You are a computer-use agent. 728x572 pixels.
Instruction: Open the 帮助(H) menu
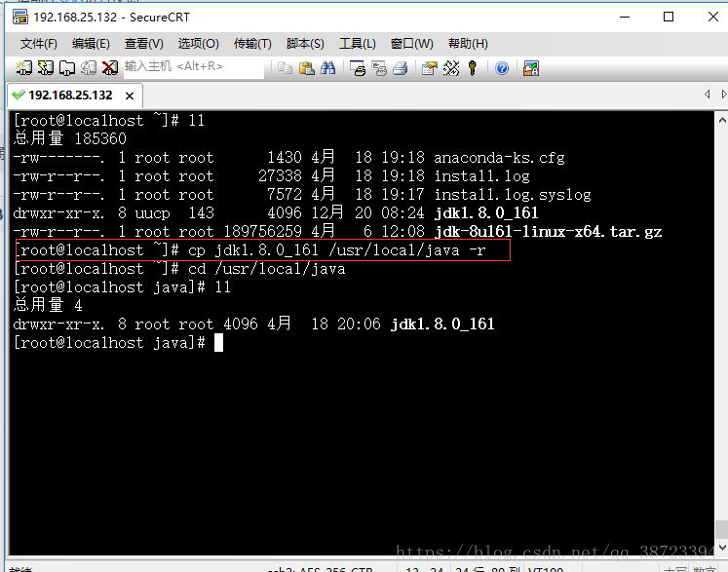468,44
